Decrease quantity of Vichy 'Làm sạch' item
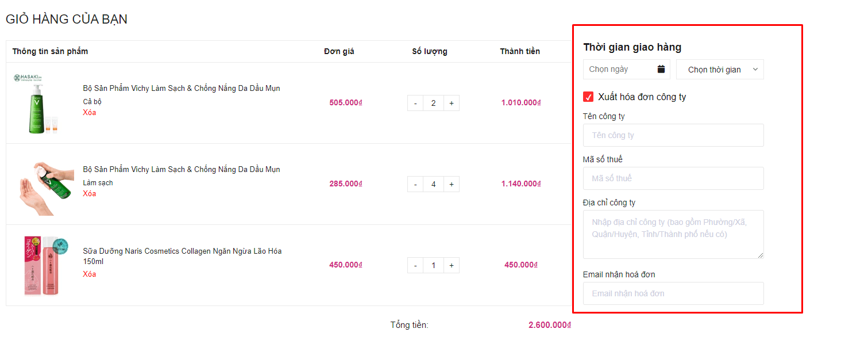The width and height of the screenshot is (868, 340). (415, 184)
